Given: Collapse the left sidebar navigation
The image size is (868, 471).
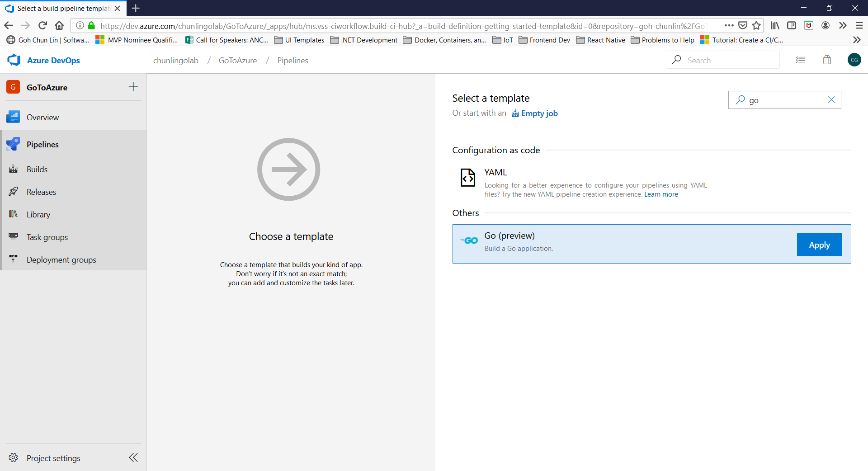Looking at the screenshot, I should [133, 457].
